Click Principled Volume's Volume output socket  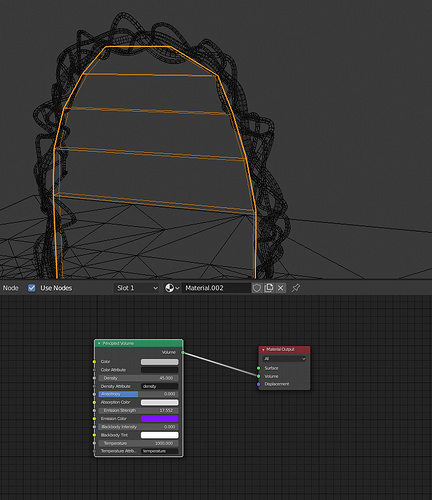coord(183,352)
